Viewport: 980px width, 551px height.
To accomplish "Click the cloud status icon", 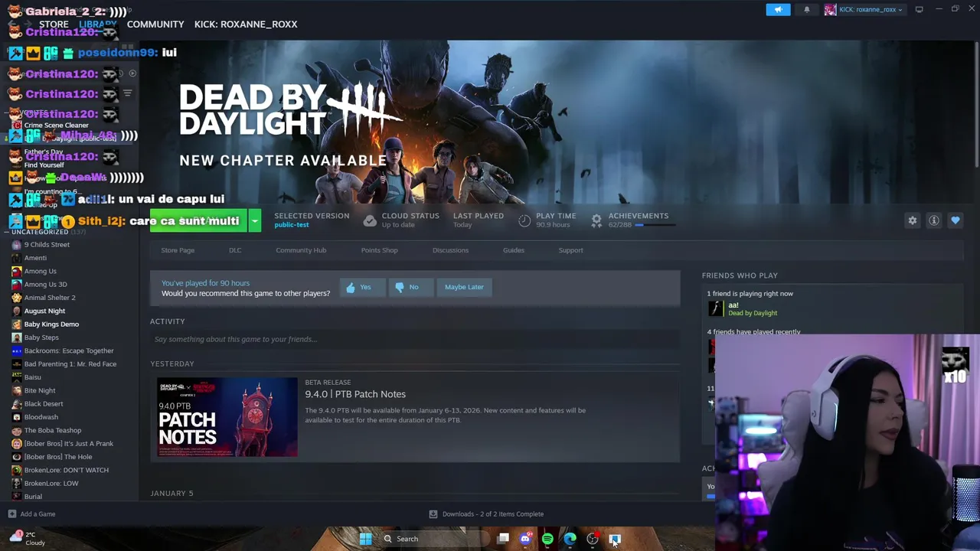I will [370, 220].
